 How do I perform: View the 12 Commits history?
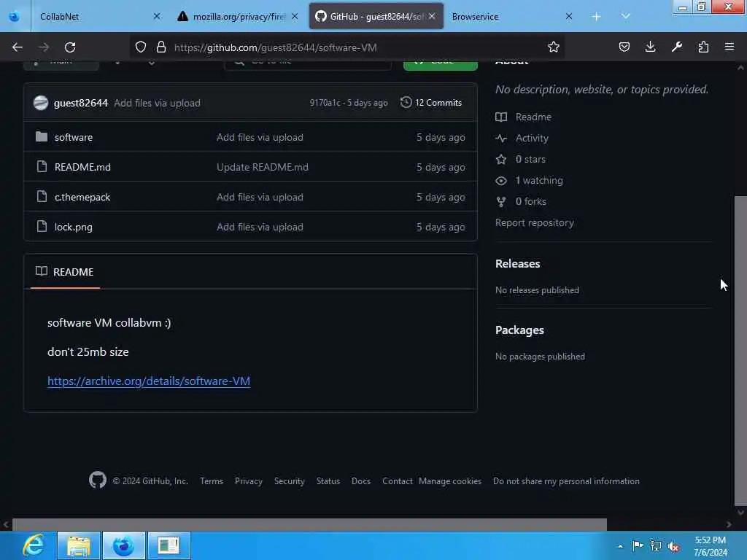point(431,103)
